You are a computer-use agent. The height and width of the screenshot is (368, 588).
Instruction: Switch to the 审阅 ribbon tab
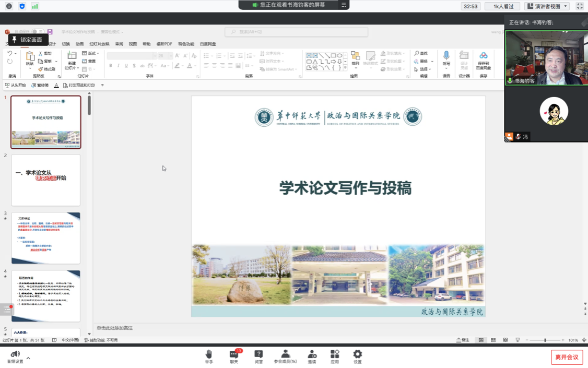tap(120, 44)
